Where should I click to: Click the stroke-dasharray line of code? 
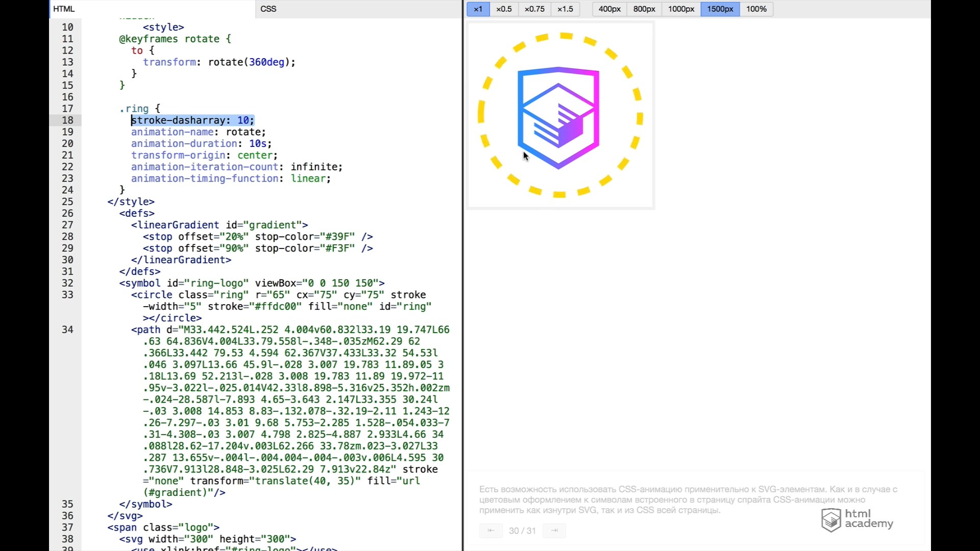[192, 120]
